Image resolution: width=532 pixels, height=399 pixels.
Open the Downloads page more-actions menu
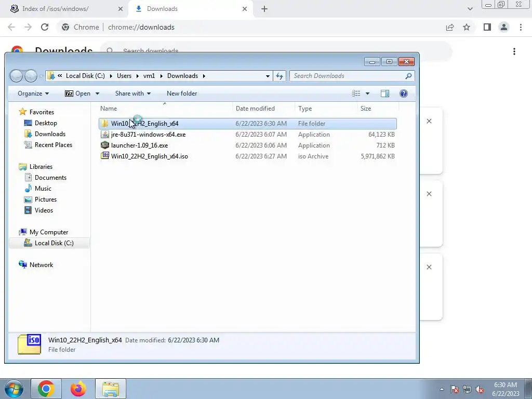point(514,51)
